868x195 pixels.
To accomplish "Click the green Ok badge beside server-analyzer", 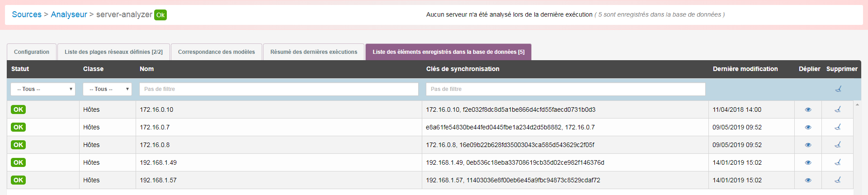I will pos(160,15).
